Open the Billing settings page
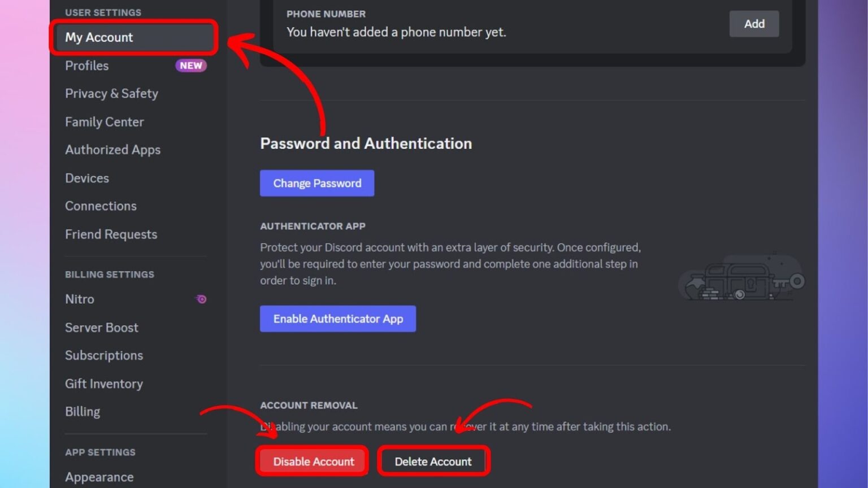This screenshot has width=868, height=488. click(83, 411)
